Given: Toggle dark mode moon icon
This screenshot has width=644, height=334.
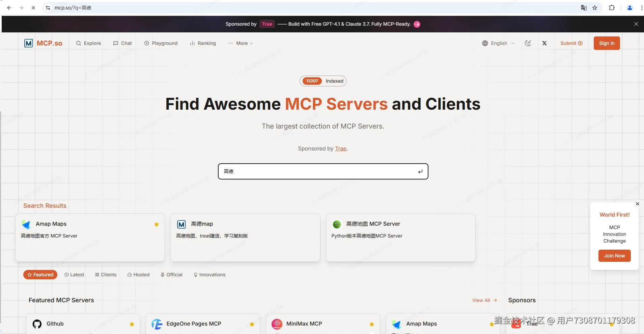Looking at the screenshot, I should coord(528,43).
